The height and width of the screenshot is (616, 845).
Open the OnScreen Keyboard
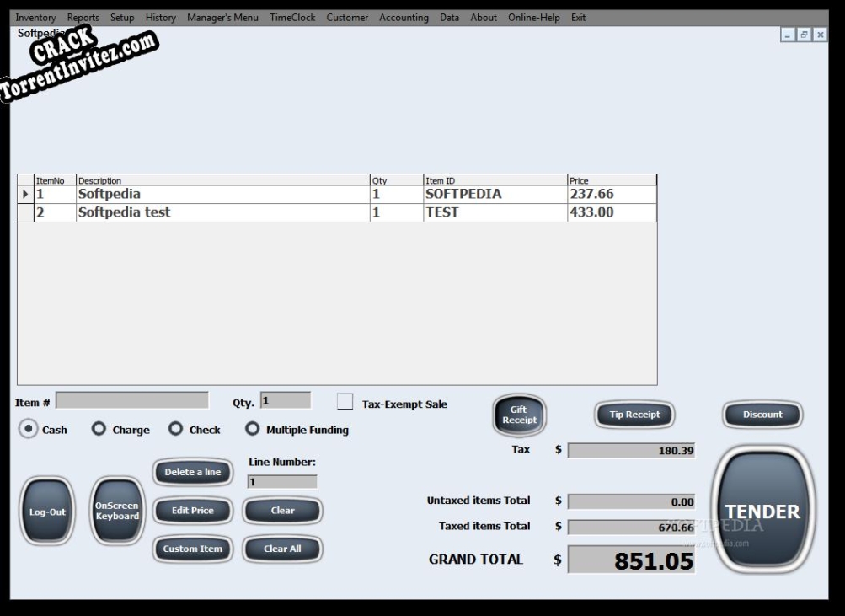(x=117, y=511)
